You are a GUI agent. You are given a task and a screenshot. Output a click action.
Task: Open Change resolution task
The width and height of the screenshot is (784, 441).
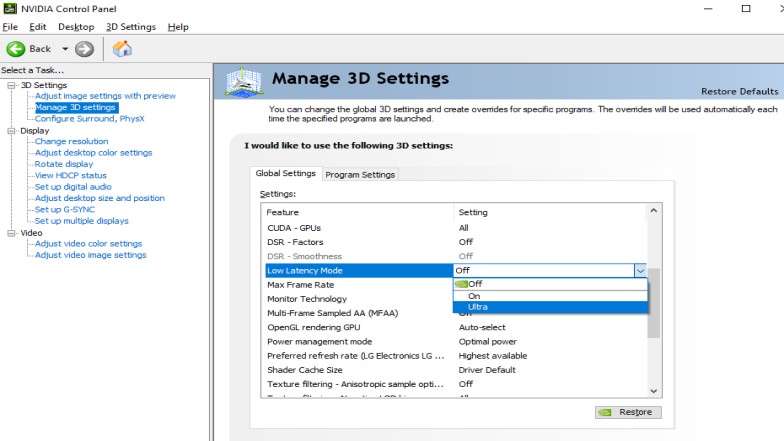pos(72,142)
